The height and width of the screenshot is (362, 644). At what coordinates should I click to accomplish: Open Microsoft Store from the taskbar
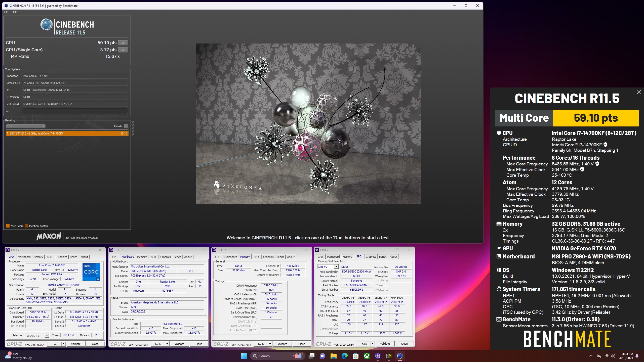coord(356,356)
